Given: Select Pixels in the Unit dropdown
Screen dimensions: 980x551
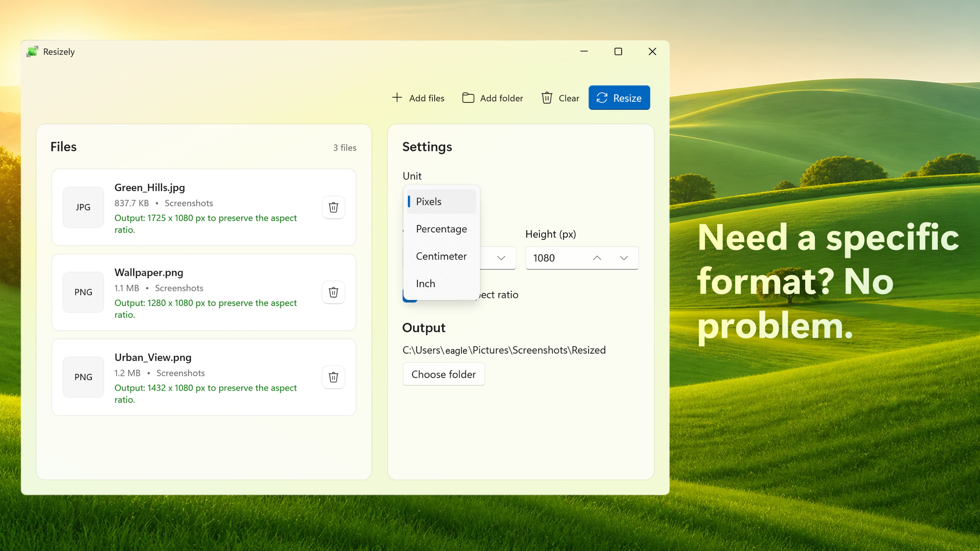Looking at the screenshot, I should [441, 202].
